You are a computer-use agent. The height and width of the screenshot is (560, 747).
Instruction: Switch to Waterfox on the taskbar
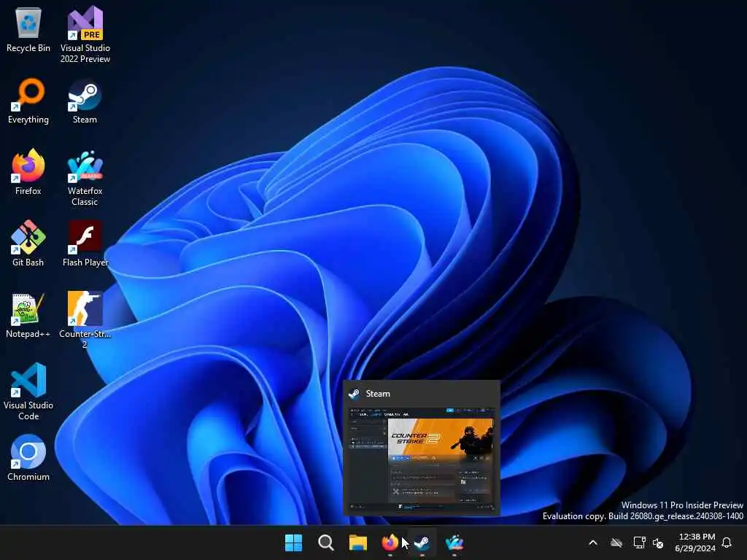(x=454, y=542)
